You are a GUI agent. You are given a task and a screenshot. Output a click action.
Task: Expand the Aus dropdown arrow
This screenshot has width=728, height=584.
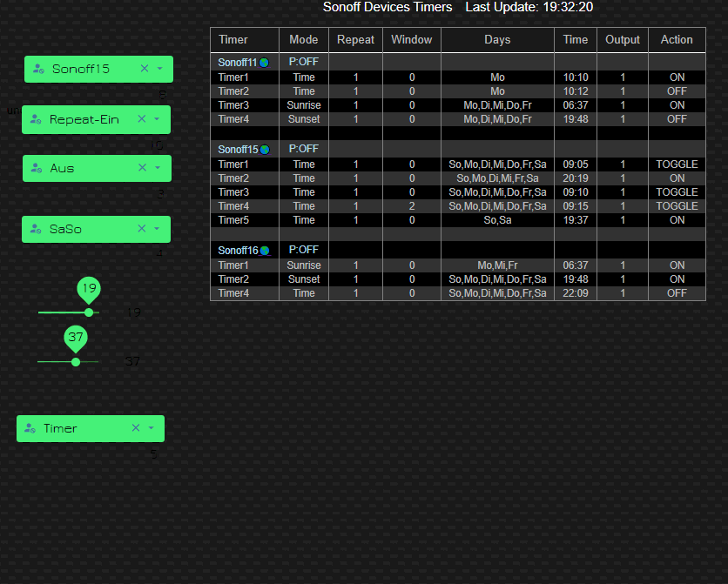click(x=158, y=168)
